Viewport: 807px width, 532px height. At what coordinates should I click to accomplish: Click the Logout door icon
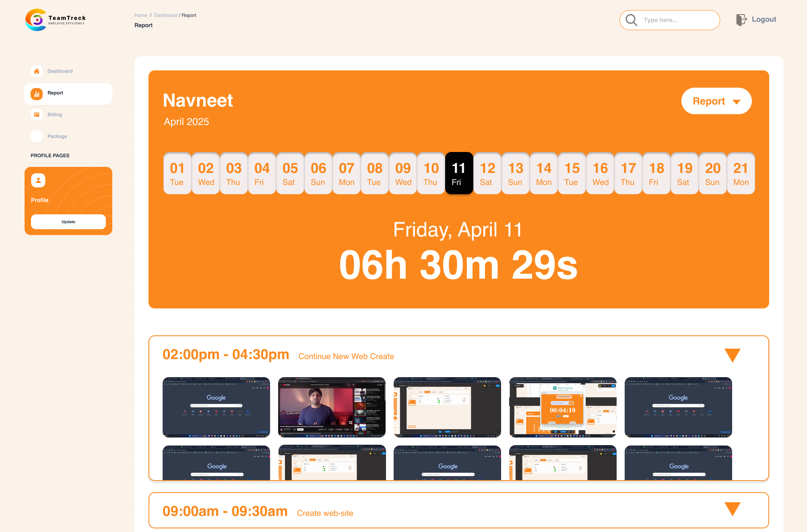741,20
